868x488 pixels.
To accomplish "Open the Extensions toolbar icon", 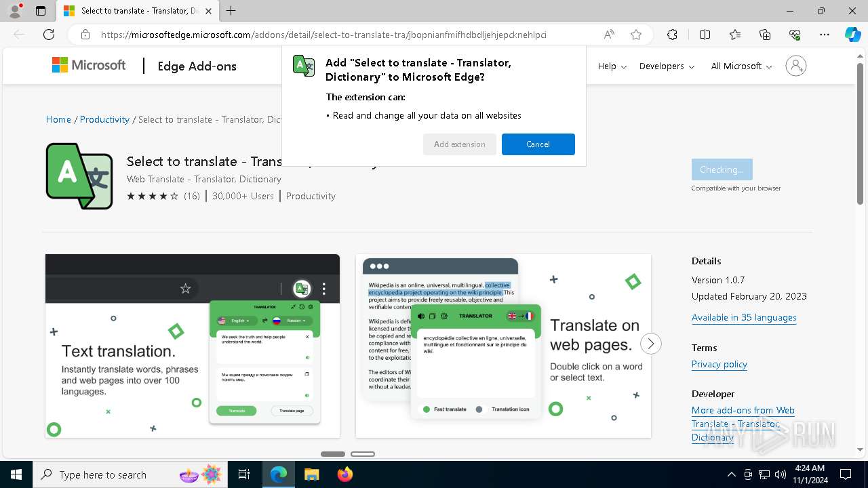I will click(672, 35).
